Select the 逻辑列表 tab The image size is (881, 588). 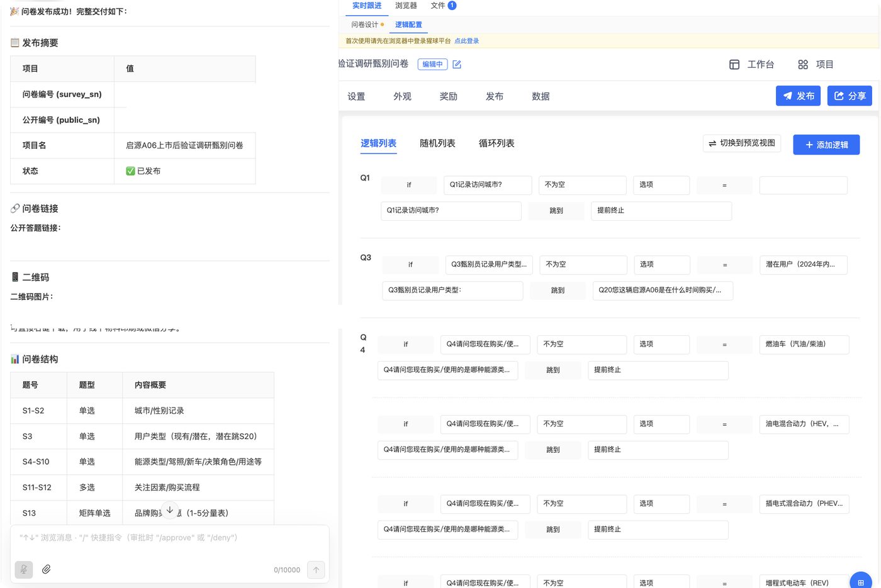[378, 143]
